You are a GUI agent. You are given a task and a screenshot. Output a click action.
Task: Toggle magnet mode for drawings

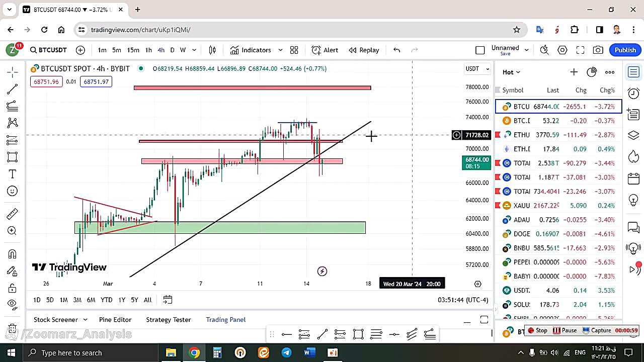[x=13, y=254]
